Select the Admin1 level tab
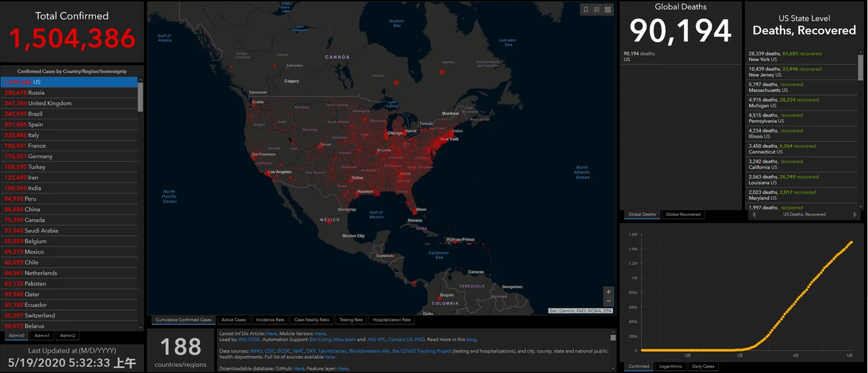 click(42, 335)
